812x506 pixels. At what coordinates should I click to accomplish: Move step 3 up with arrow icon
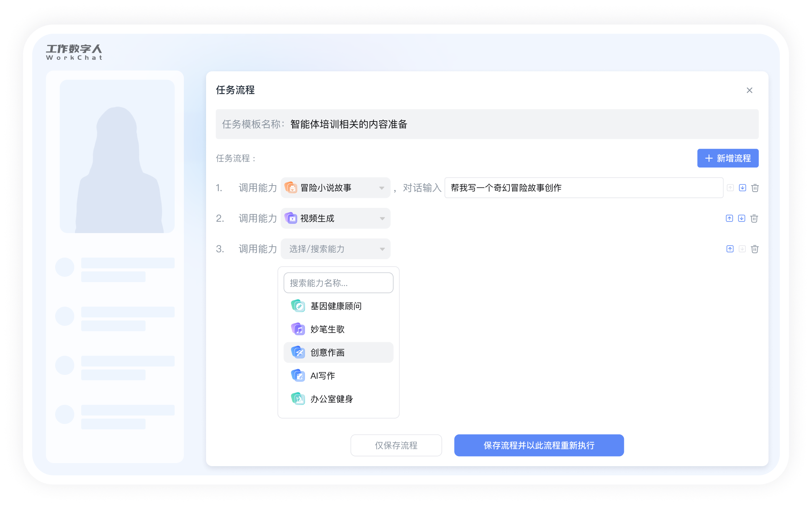coord(730,249)
